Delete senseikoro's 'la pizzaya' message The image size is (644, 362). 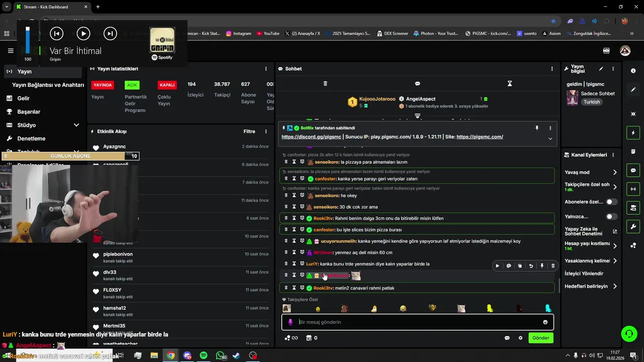click(x=286, y=162)
